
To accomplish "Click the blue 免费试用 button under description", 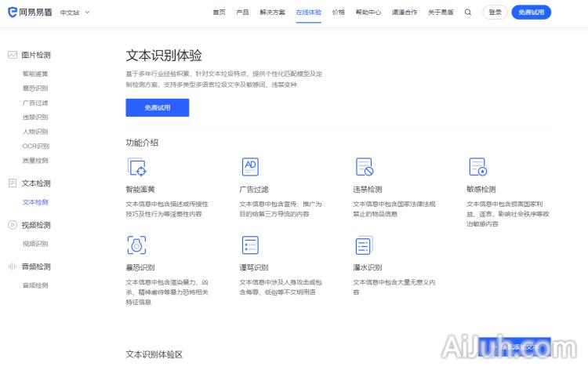I will pos(158,107).
